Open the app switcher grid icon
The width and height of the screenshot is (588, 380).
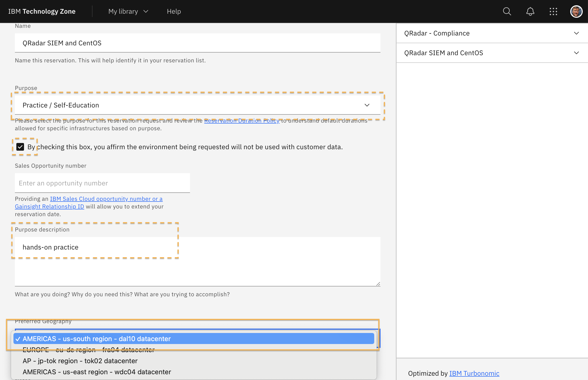point(553,11)
